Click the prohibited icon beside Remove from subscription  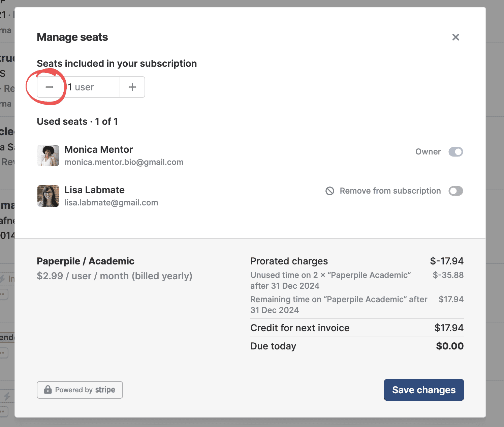330,191
